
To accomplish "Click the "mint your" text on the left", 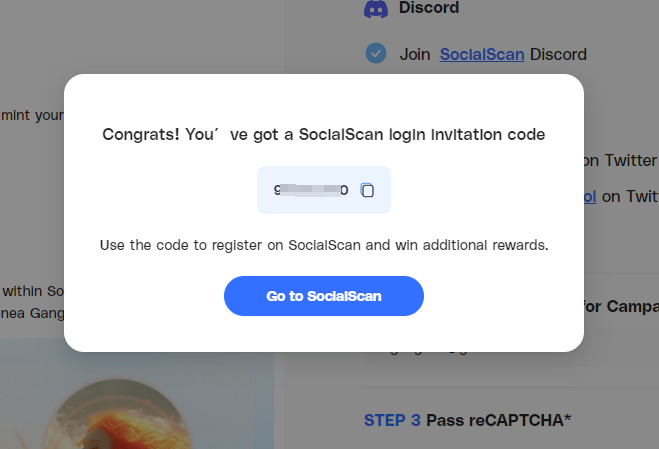I will click(32, 115).
